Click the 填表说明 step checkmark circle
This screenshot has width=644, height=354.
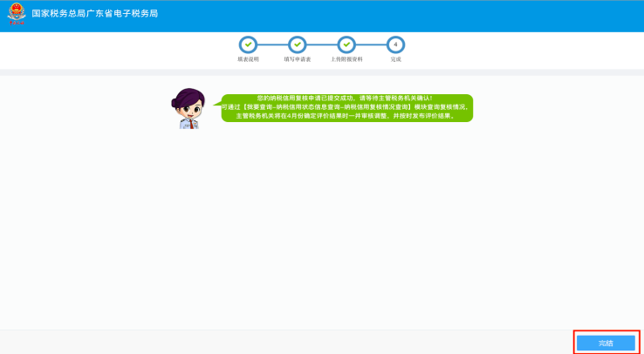tap(248, 44)
